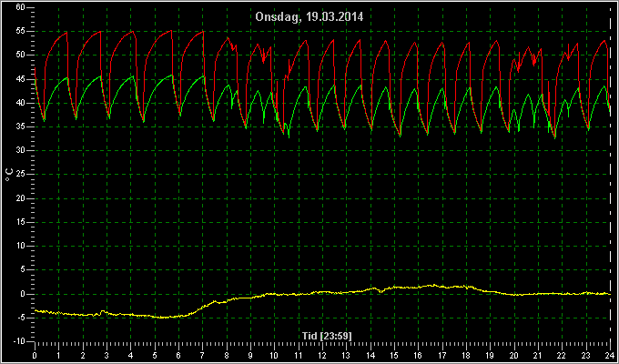The image size is (619, 364).
Task: Select hour 3 on the time axis
Action: point(107,355)
